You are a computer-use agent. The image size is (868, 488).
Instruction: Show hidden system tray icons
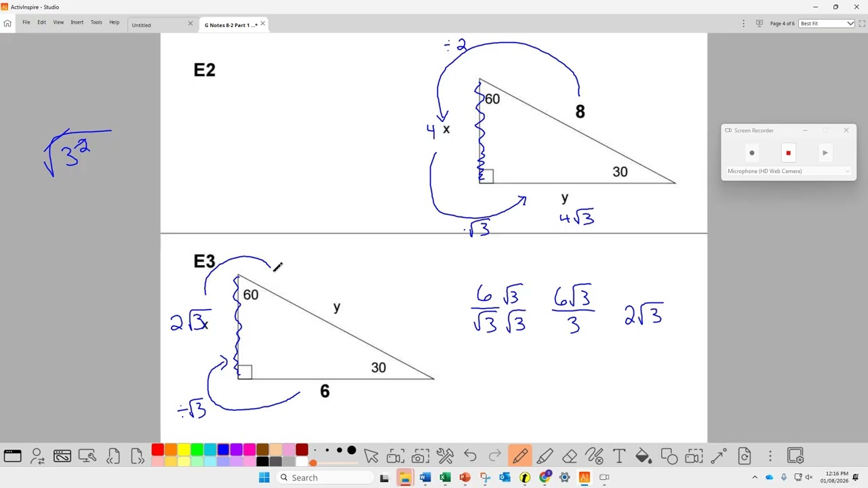click(x=755, y=478)
